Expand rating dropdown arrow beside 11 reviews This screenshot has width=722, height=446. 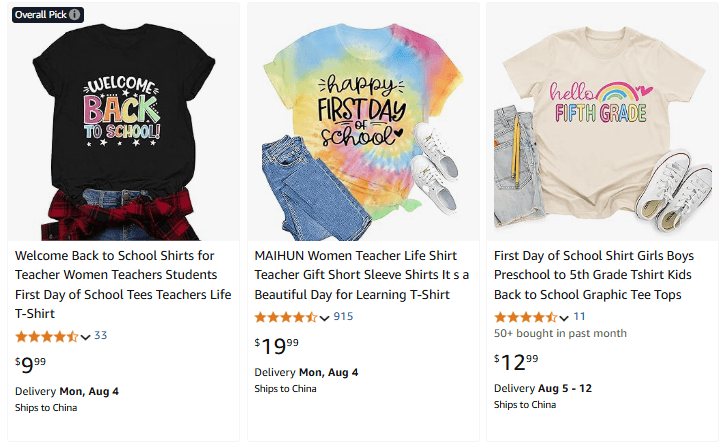click(x=564, y=318)
